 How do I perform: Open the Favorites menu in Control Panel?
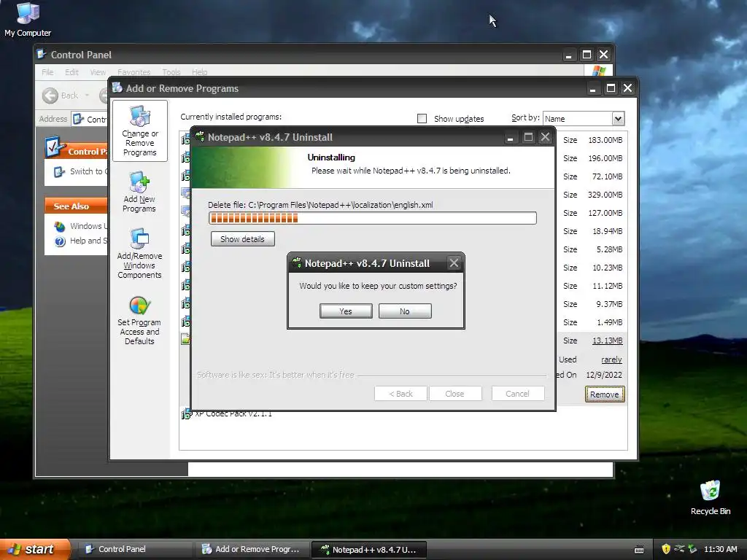click(134, 72)
